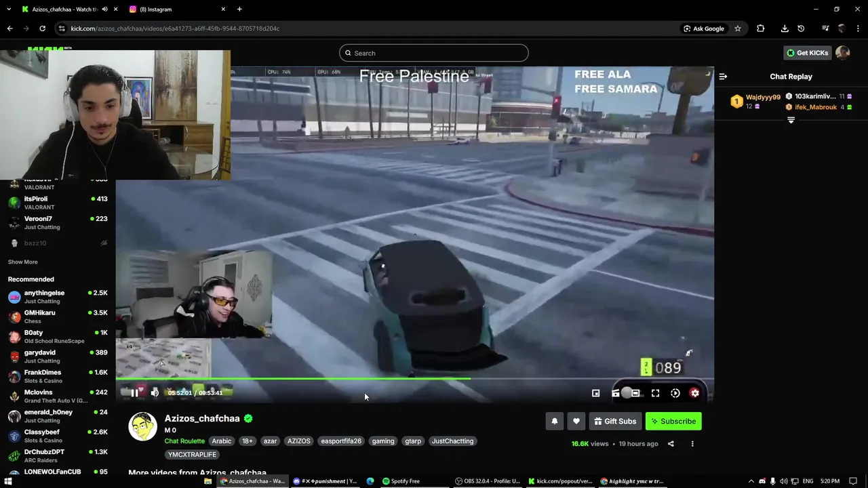Select the 18+ tag

(248, 441)
